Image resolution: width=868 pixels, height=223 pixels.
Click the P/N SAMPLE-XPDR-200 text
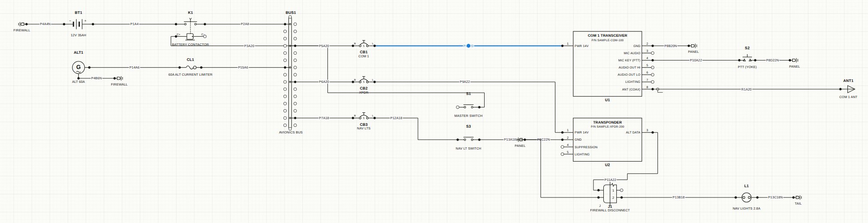click(x=608, y=127)
